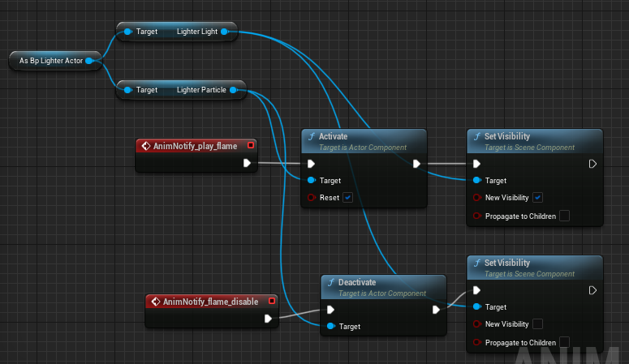The image size is (629, 364).
Task: Select the Activate node title
Action: pyautogui.click(x=333, y=136)
